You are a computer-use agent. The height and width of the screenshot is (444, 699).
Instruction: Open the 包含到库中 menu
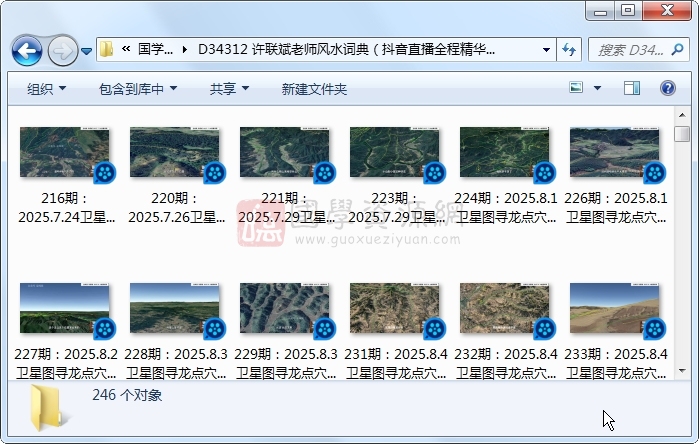(138, 89)
